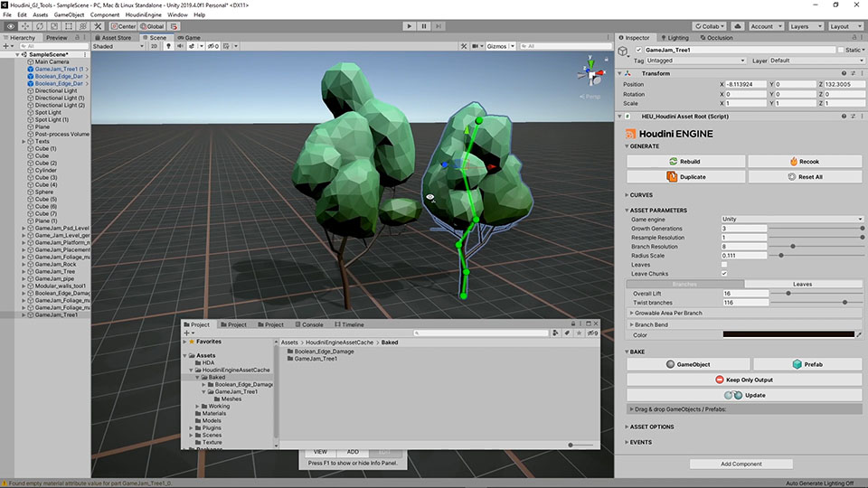The width and height of the screenshot is (868, 488).
Task: Open Game engine Unity dropdown
Action: click(792, 219)
